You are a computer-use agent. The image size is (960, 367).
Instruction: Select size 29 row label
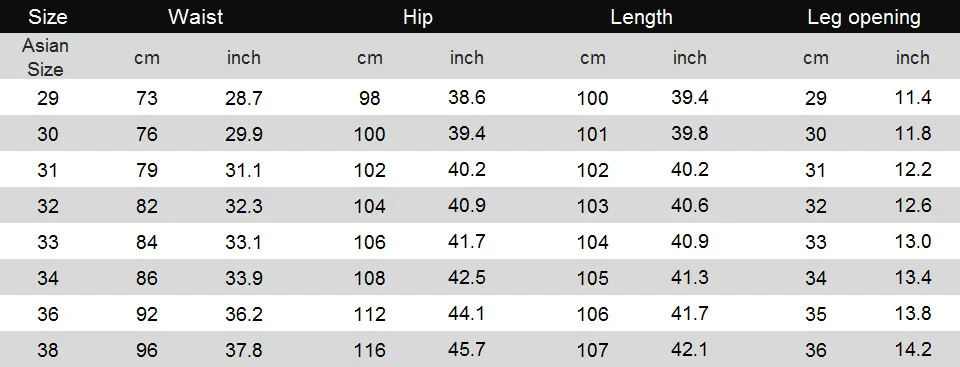coord(48,97)
